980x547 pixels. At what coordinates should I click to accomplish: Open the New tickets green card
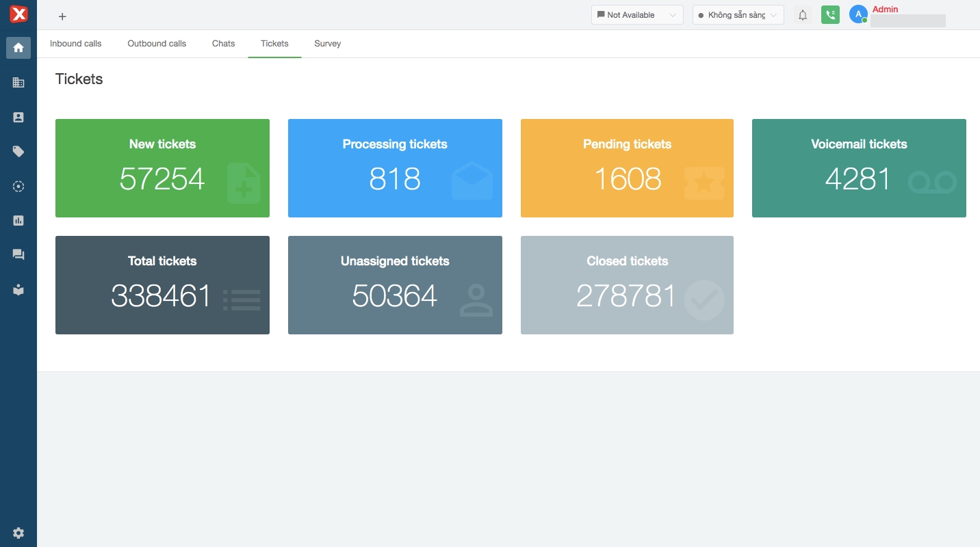[x=162, y=168]
